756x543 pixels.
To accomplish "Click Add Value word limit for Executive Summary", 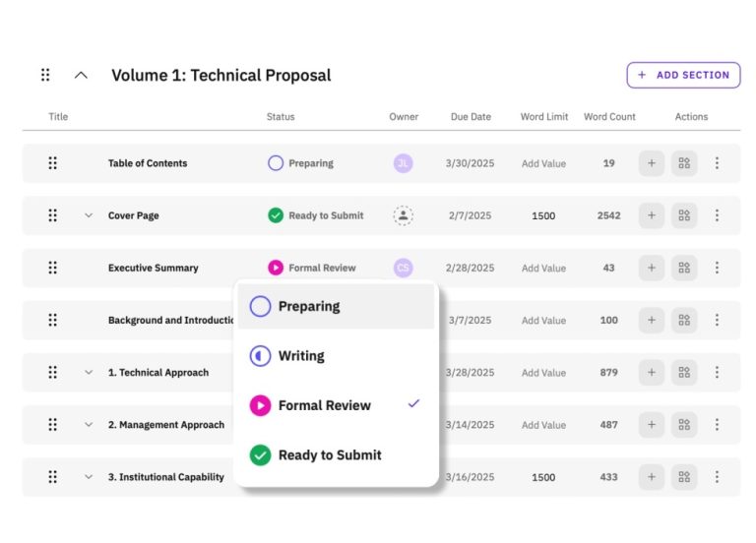I will (x=543, y=268).
